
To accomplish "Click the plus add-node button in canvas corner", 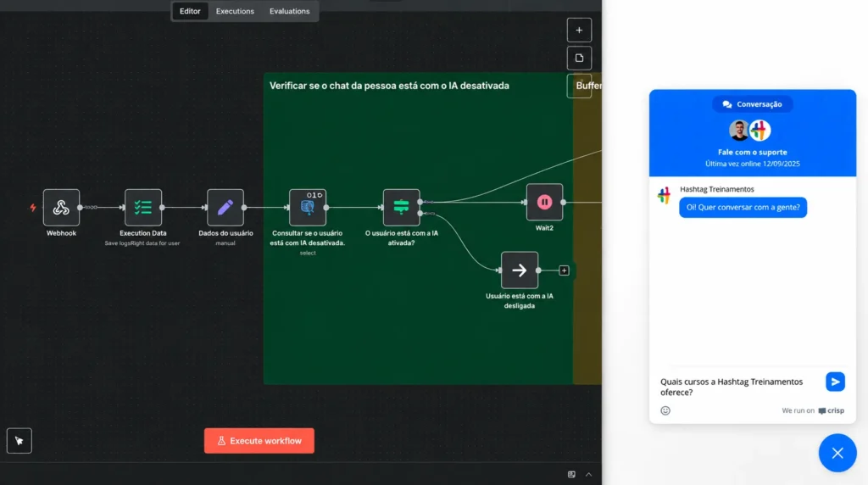I will tap(579, 30).
